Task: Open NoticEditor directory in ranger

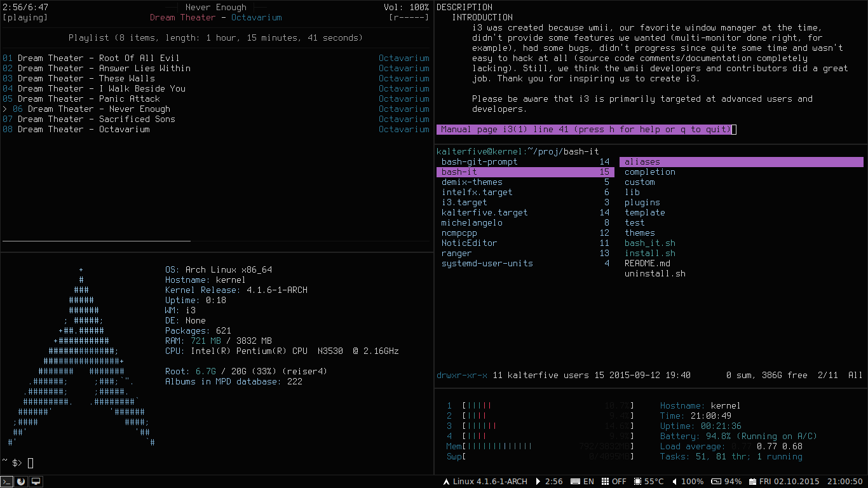Action: pos(526,243)
